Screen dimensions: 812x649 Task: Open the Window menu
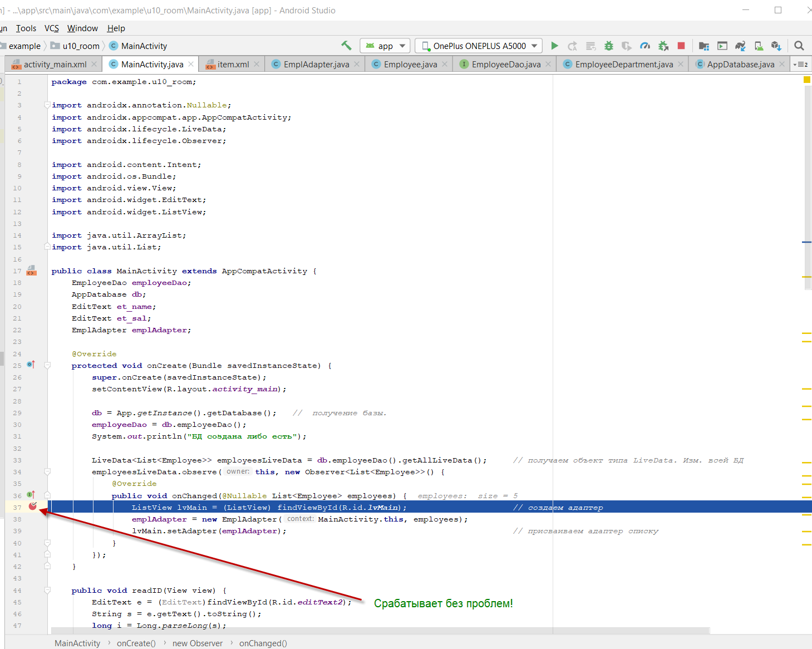[x=82, y=28]
